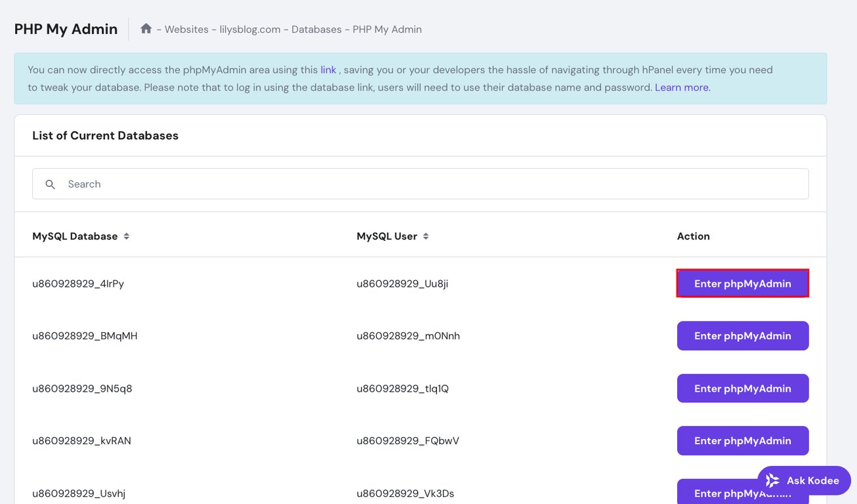The image size is (857, 504).
Task: Enter phpMyAdmin for database u860928929_kvRAN
Action: pyautogui.click(x=742, y=440)
